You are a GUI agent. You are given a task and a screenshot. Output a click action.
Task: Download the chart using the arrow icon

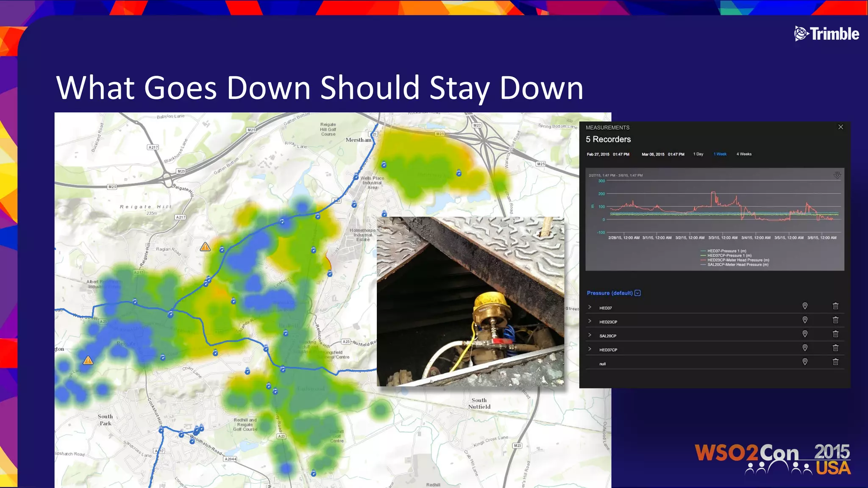[837, 175]
